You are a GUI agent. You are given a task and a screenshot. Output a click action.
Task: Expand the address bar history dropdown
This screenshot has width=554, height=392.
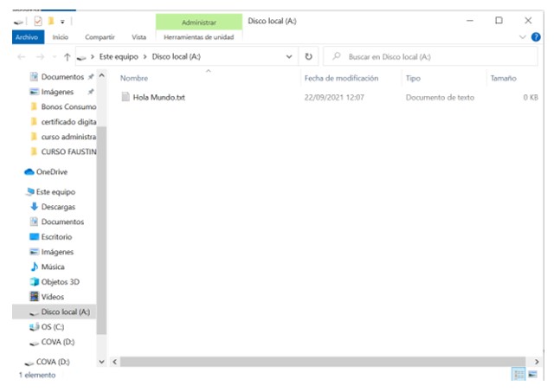click(289, 56)
